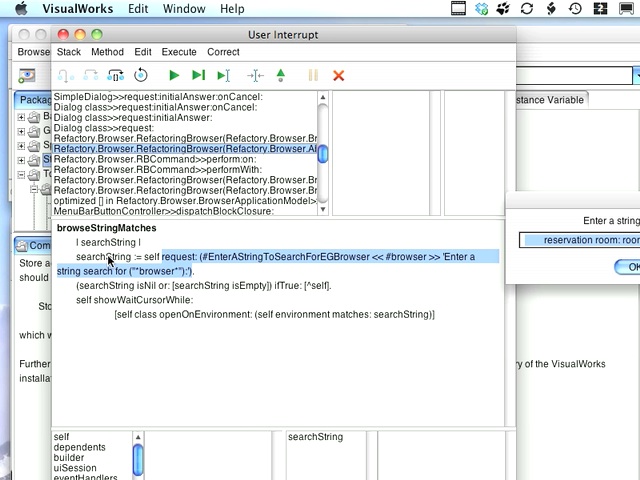Open the VisualWorks application menu
The image size is (640, 480).
[78, 9]
